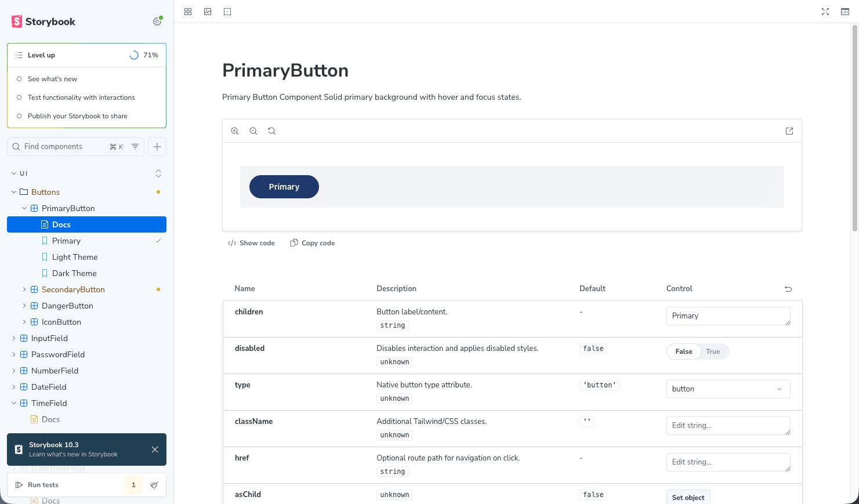
Task: Toggle the addons panel icon
Action: pyautogui.click(x=845, y=12)
